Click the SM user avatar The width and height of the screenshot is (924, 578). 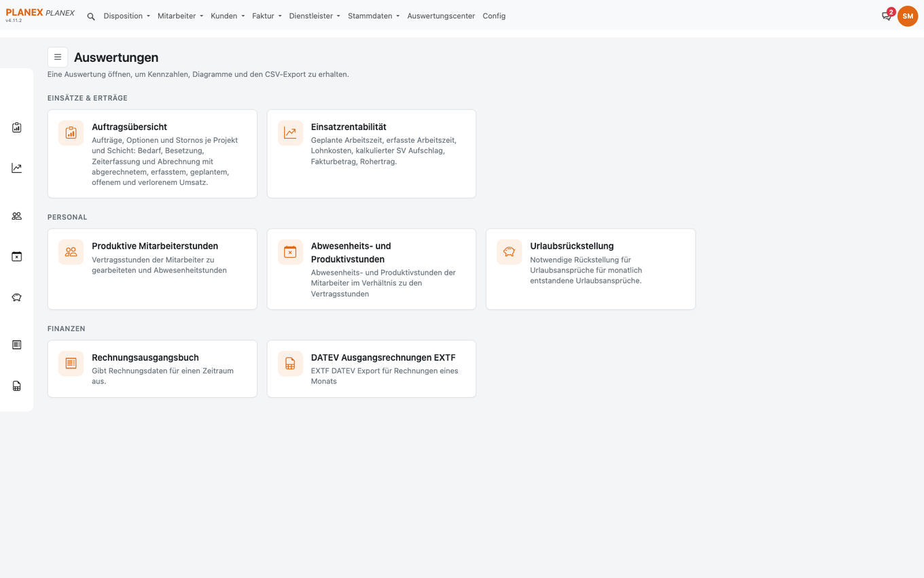908,16
